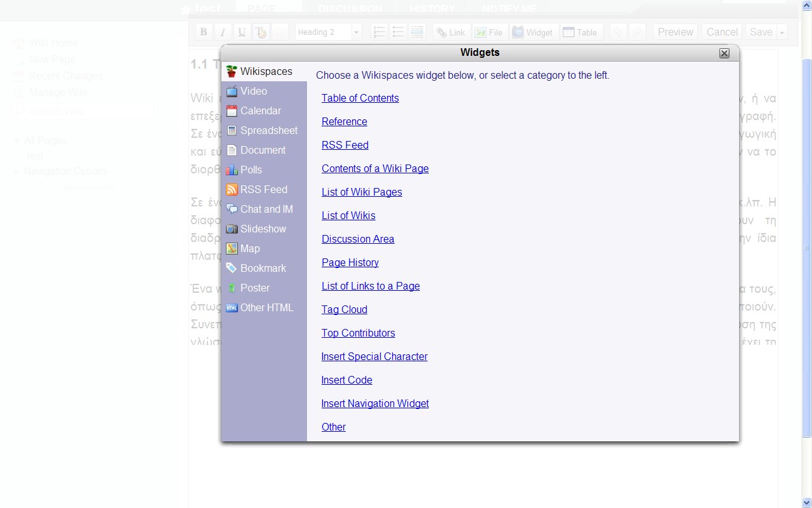The width and height of the screenshot is (812, 508).
Task: Open the Top Contributors widget link
Action: click(358, 333)
